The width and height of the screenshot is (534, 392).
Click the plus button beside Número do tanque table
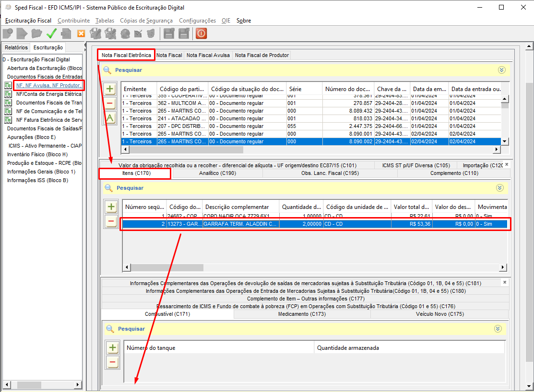pos(113,348)
